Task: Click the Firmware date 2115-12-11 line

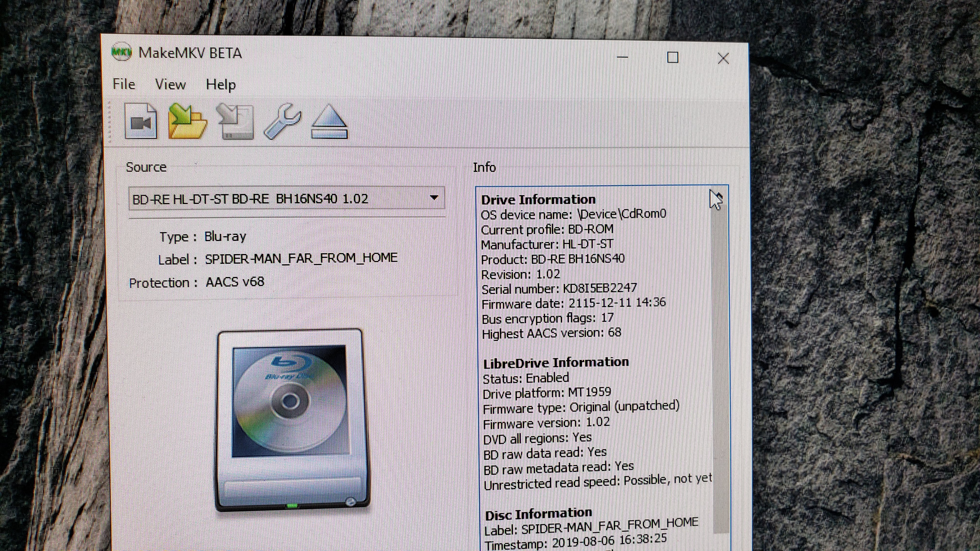Action: [x=574, y=303]
